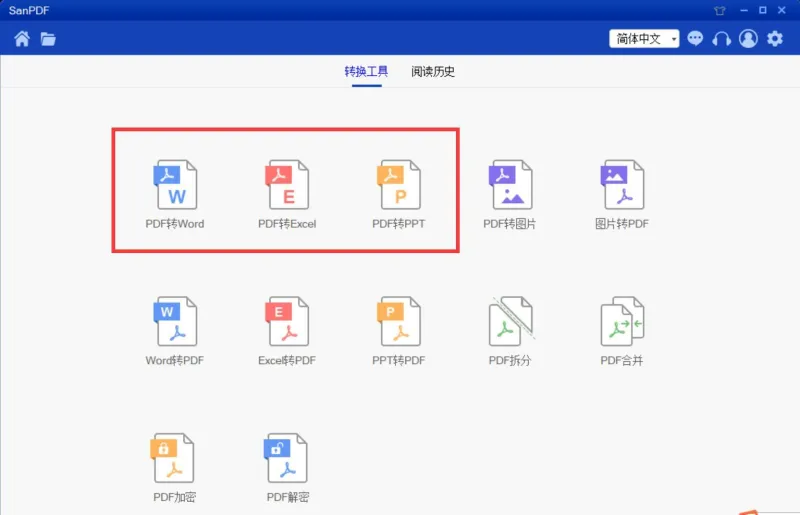Open the Excel转PDF tool
The image size is (800, 515).
click(287, 322)
